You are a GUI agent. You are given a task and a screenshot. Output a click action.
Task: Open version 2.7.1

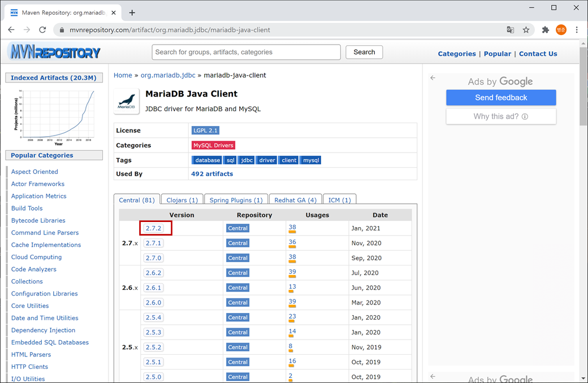(x=153, y=243)
